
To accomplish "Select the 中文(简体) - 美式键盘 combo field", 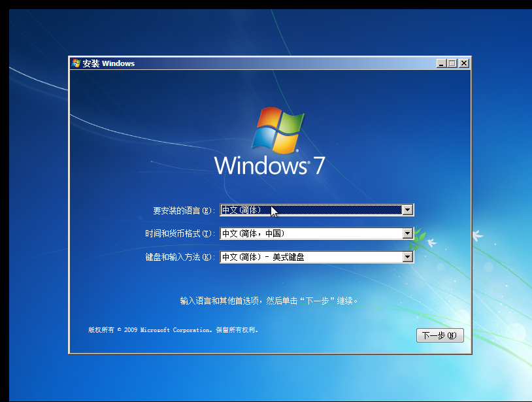I will point(316,257).
